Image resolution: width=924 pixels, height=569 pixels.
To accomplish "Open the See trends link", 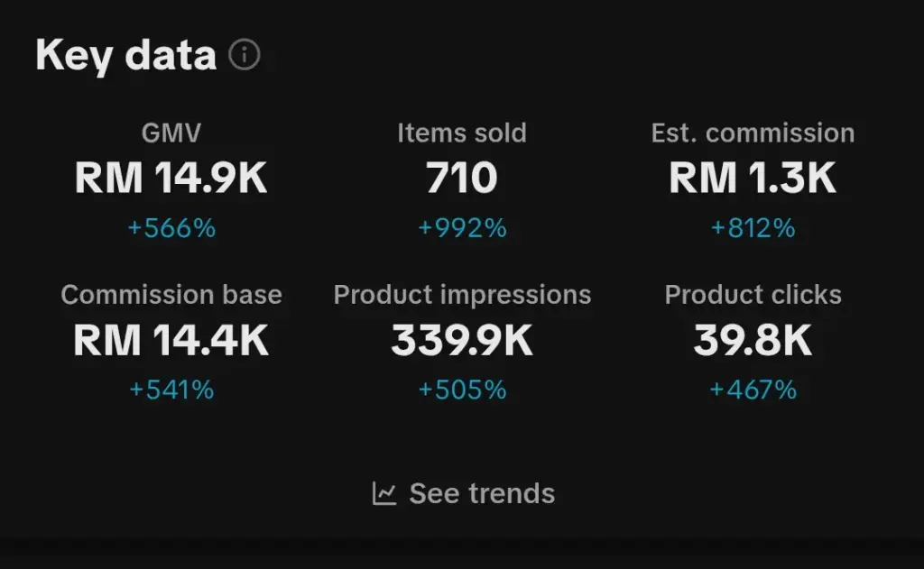I will (481, 493).
